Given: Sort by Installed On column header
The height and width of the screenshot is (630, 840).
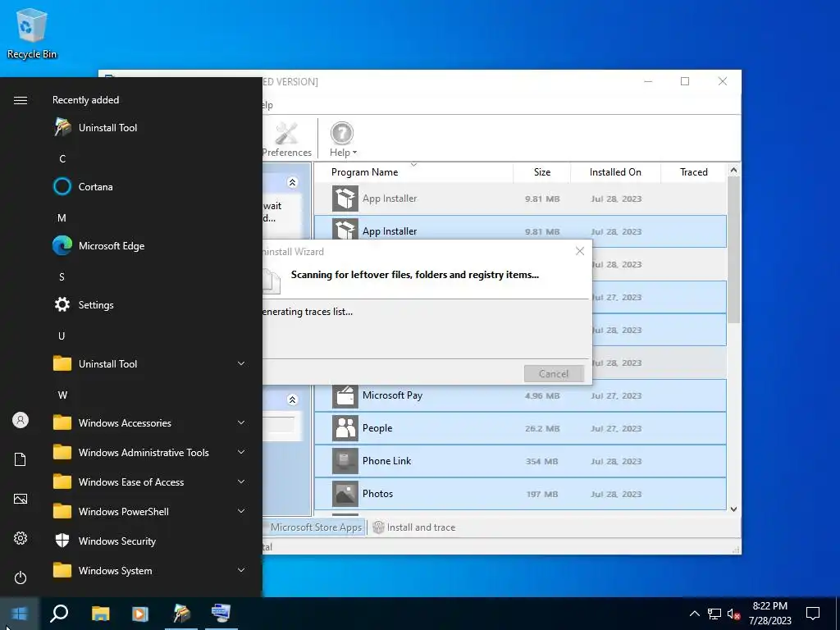Looking at the screenshot, I should coord(615,172).
